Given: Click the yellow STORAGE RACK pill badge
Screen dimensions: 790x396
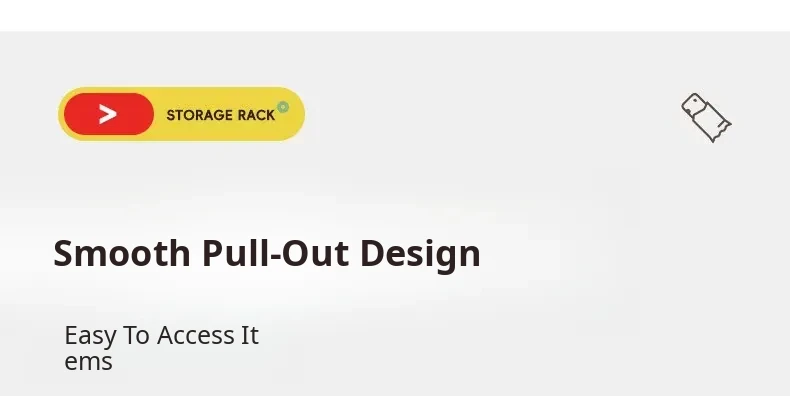Looking at the screenshot, I should 181,114.
